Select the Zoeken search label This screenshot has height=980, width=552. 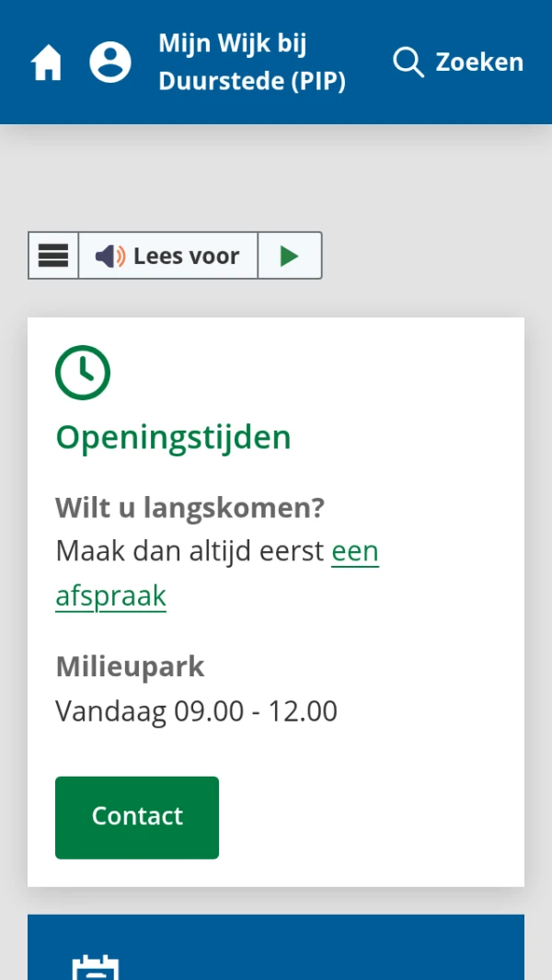pos(479,63)
